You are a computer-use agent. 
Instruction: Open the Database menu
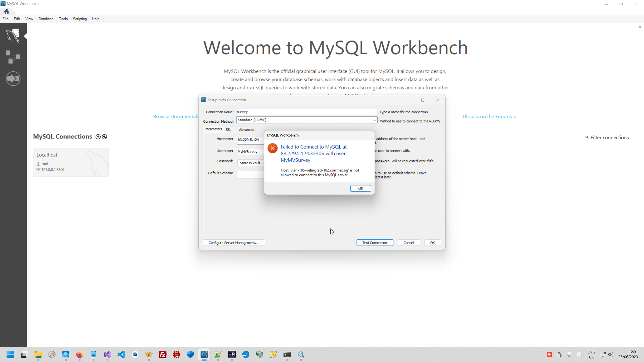(46, 19)
